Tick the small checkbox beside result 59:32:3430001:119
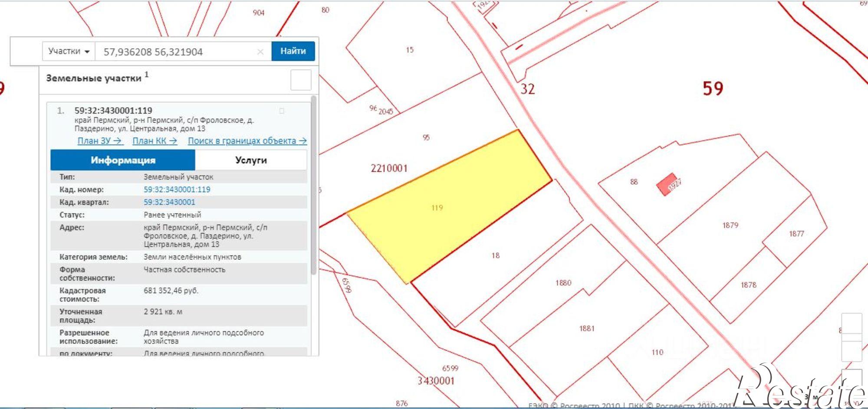This screenshot has width=868, height=409. tap(282, 111)
